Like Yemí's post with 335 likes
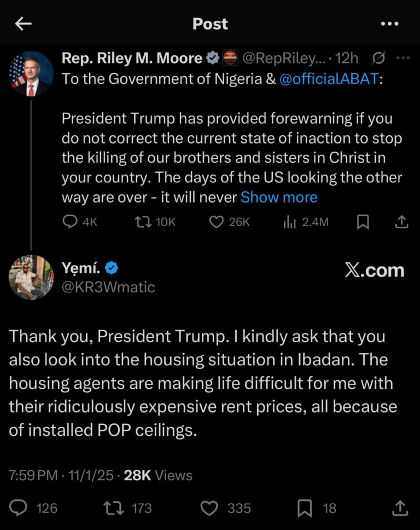The height and width of the screenshot is (530, 420). 209,508
